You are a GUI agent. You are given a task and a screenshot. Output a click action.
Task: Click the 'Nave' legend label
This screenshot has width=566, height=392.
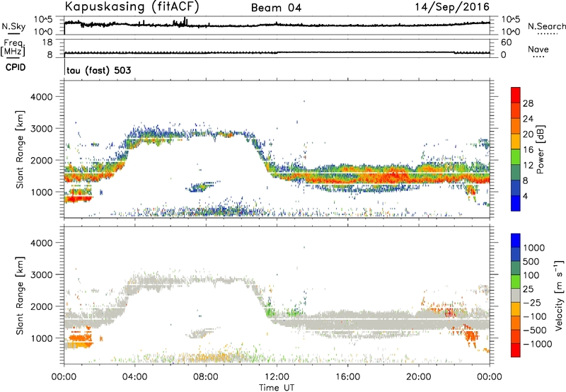[538, 50]
